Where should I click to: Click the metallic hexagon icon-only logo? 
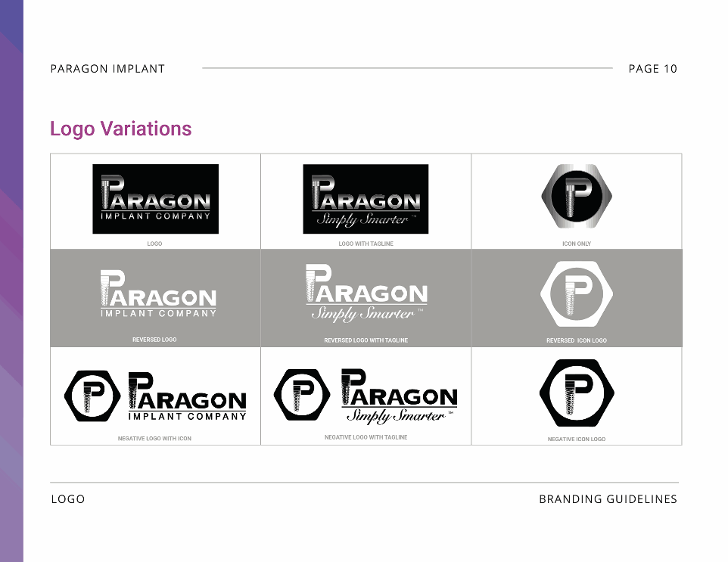point(577,196)
